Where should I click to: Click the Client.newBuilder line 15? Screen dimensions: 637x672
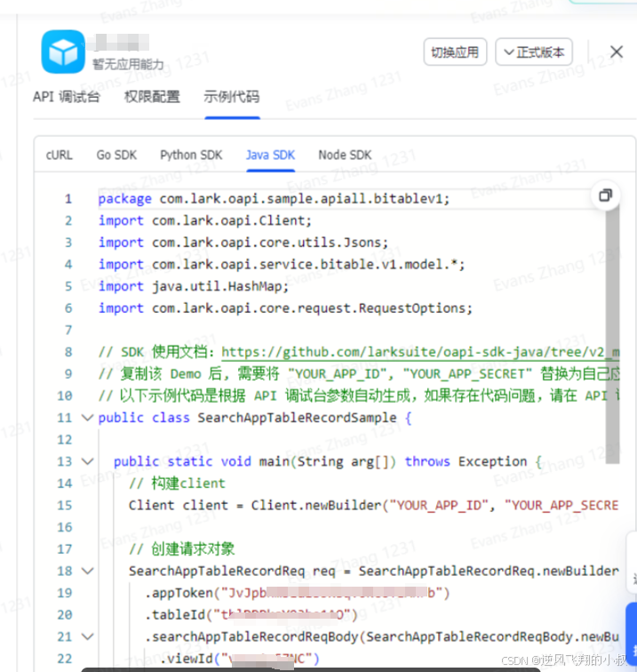(x=373, y=505)
